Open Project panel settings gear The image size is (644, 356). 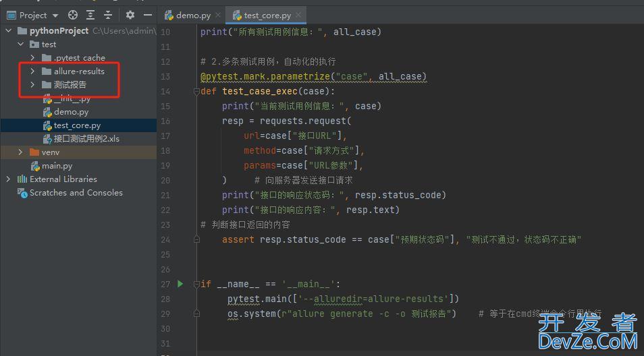point(130,16)
